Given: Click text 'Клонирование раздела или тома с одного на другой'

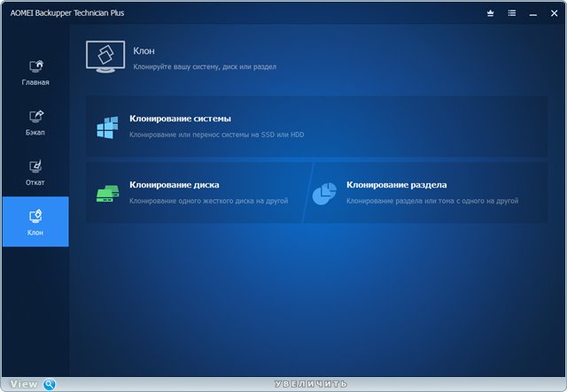Looking at the screenshot, I should [x=432, y=201].
